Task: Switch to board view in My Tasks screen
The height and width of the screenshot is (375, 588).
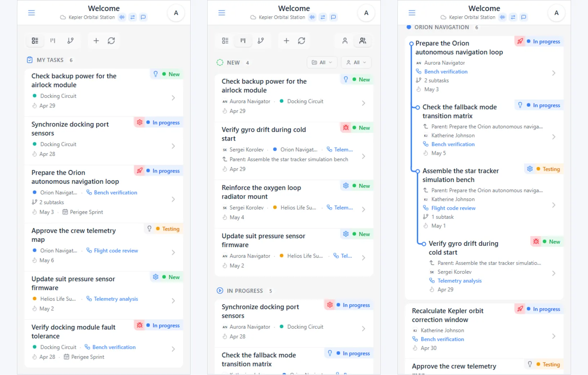Action: click(53, 41)
